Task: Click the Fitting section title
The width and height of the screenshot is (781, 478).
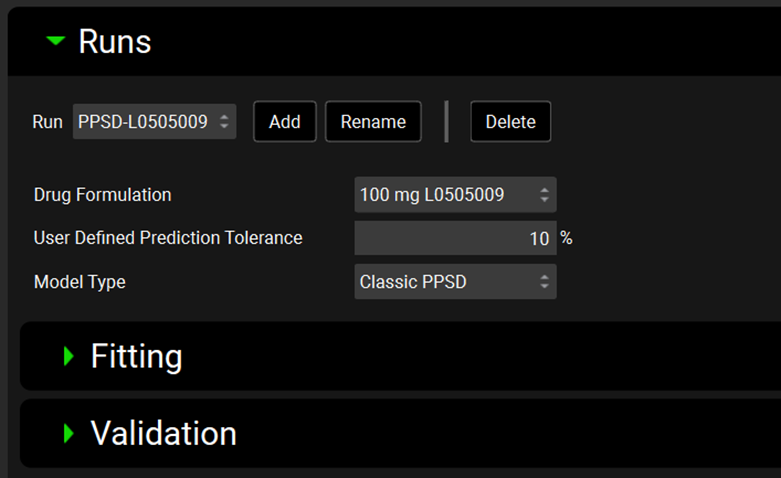Action: (x=136, y=357)
